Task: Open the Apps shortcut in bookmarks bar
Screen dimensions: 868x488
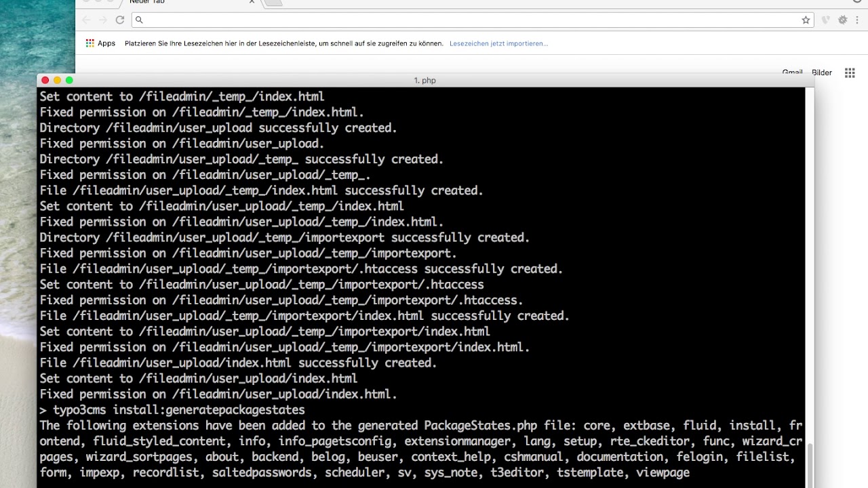Action: pos(100,43)
